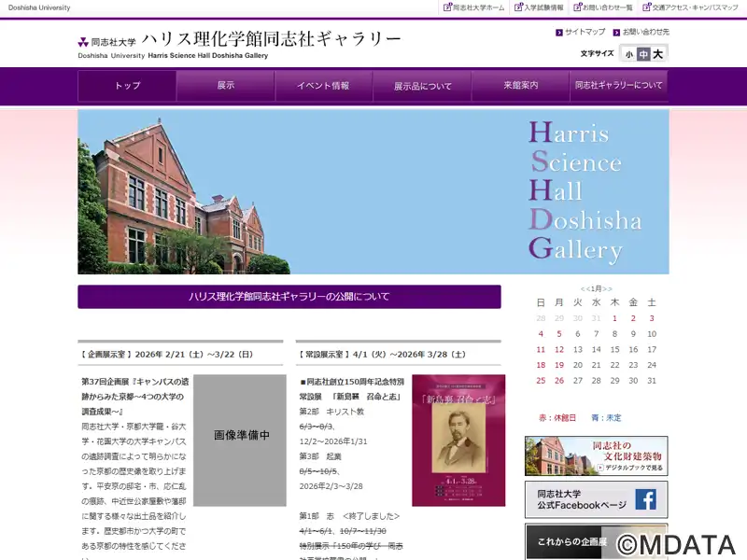Open the サイトマップ link

[585, 32]
